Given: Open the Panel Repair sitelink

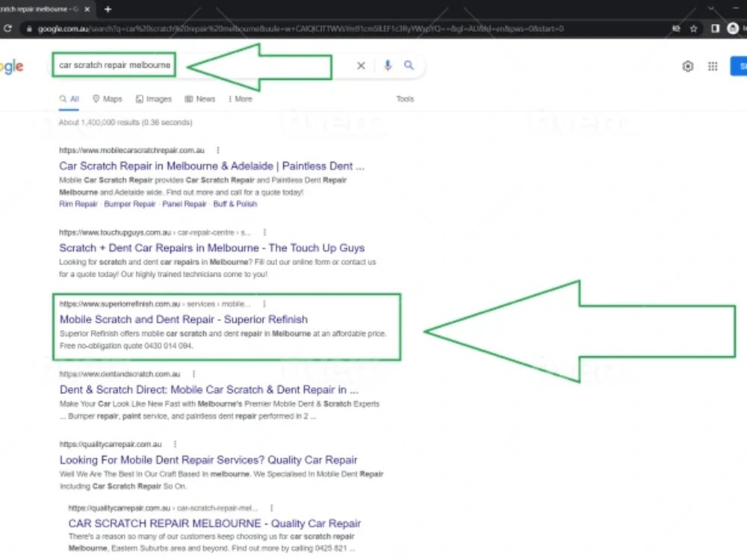Looking at the screenshot, I should [185, 205].
